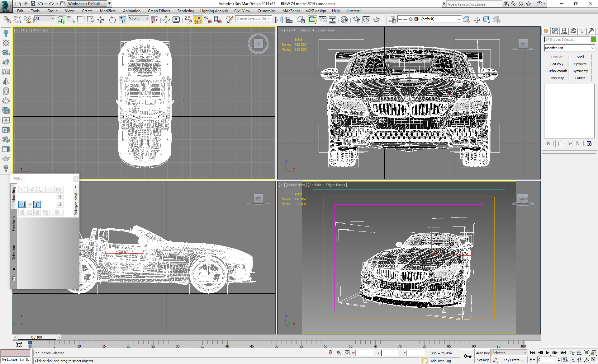Open the Hierarchy command panel tab

[564, 31]
